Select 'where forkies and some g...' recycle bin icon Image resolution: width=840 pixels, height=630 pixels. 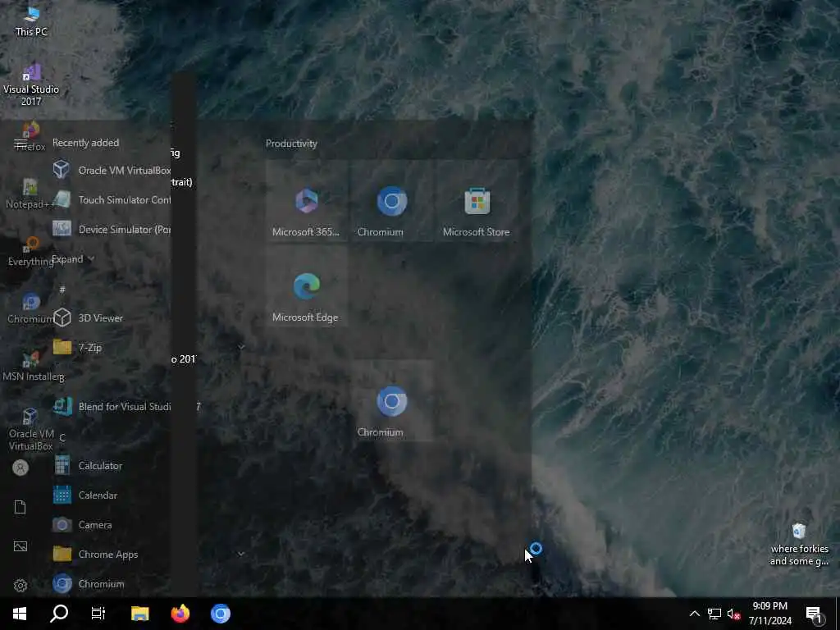799,545
